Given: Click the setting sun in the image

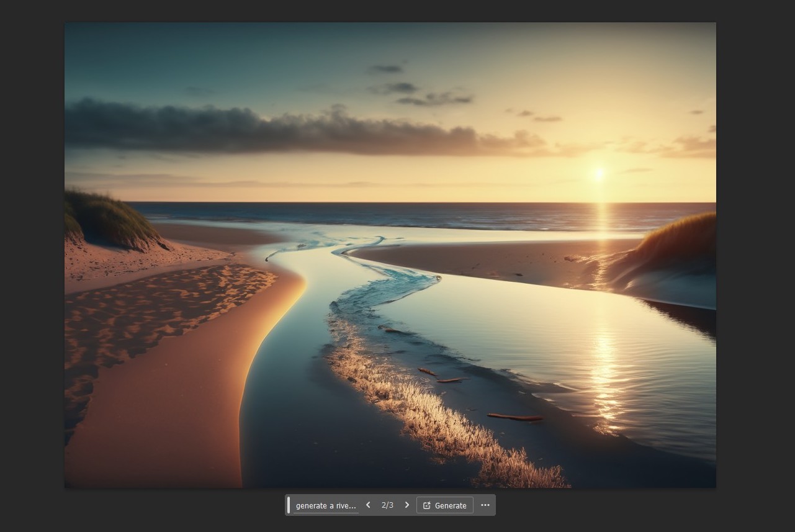Looking at the screenshot, I should pos(599,174).
